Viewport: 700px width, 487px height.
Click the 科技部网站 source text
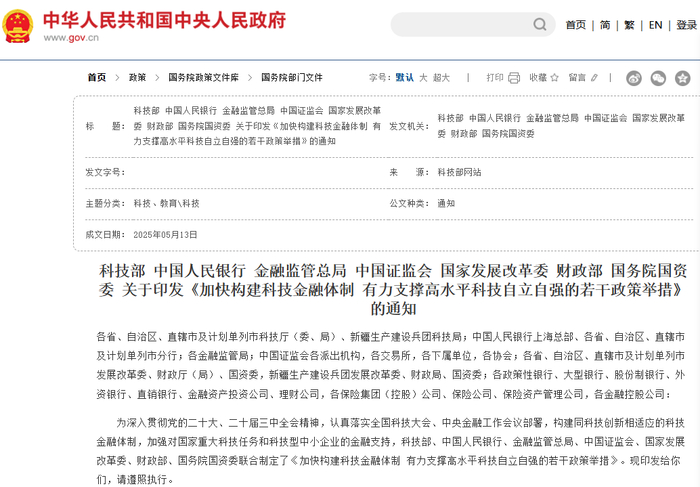coord(459,172)
